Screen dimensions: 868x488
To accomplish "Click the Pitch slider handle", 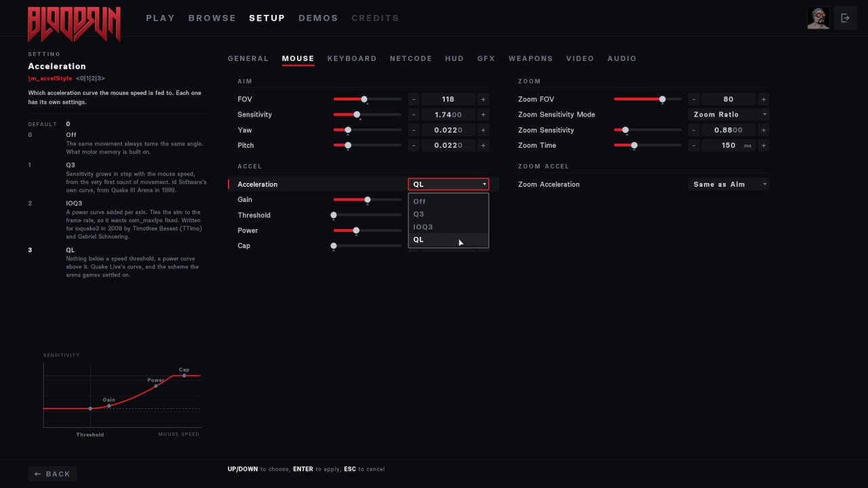I will tap(348, 146).
